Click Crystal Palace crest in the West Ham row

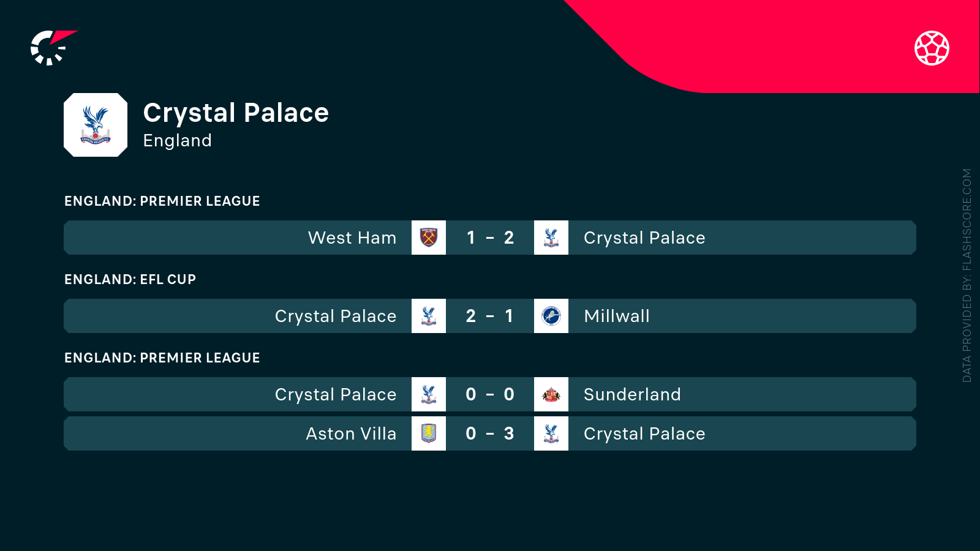point(551,238)
